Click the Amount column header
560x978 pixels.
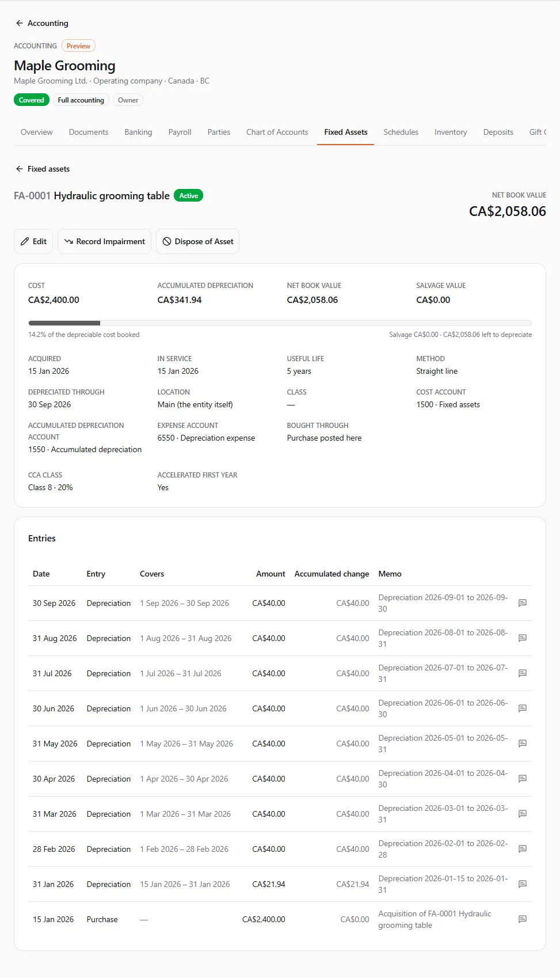pyautogui.click(x=271, y=574)
